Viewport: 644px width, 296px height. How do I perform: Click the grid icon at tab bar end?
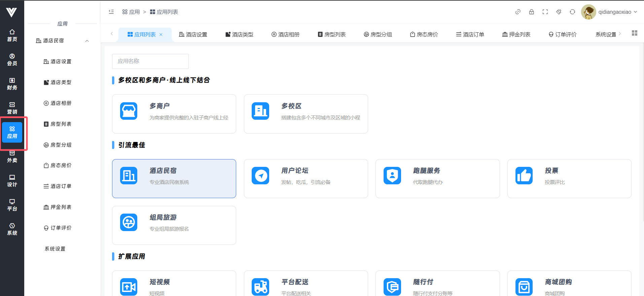tap(634, 33)
